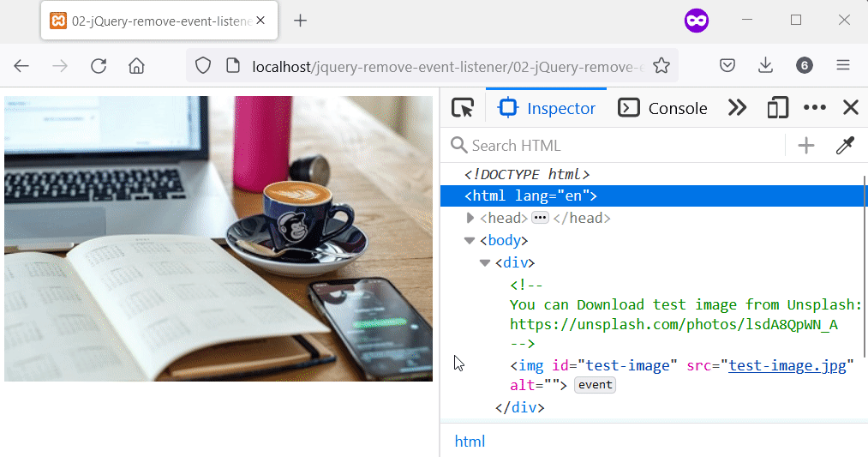
Task: Open the DevTools more-options ellipsis menu
Action: [814, 108]
